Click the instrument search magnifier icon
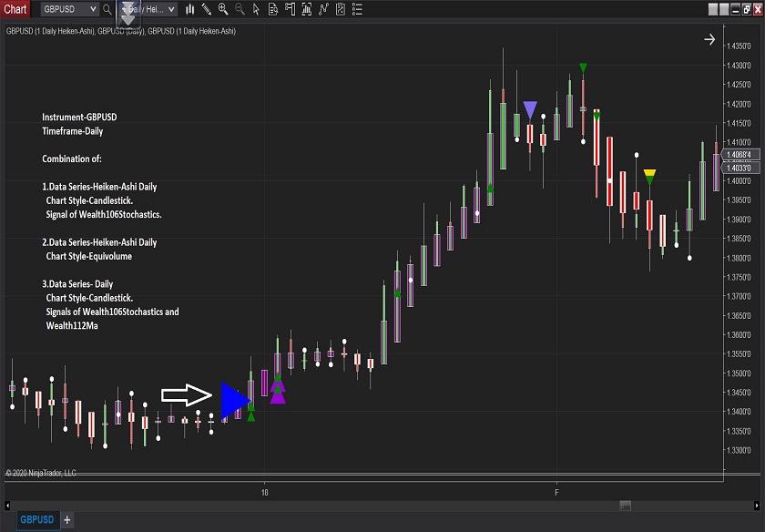 tap(107, 9)
